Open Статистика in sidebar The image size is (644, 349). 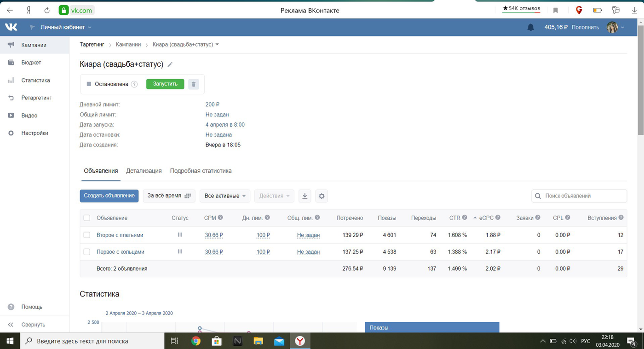point(34,80)
